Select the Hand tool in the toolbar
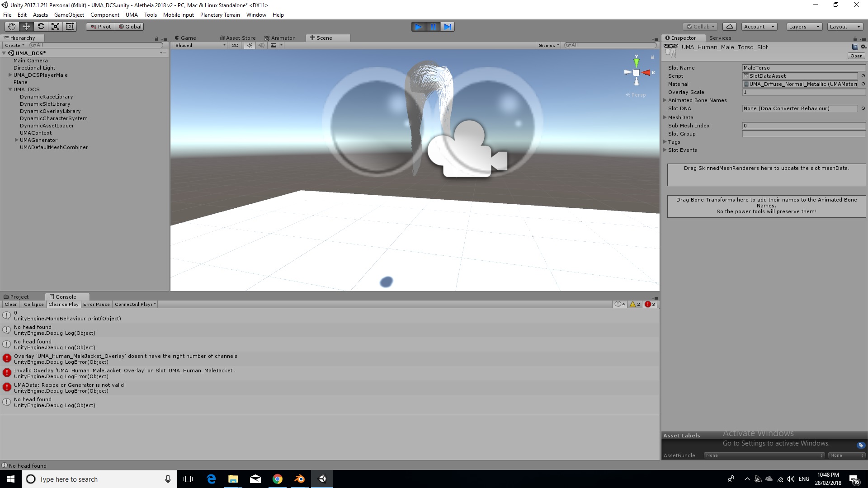This screenshot has height=488, width=868. coord(11,26)
